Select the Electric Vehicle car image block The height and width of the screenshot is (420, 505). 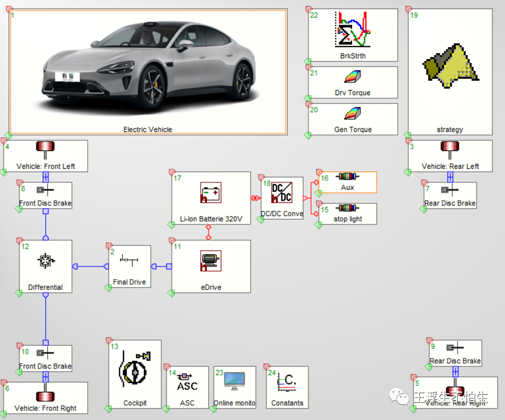click(148, 71)
